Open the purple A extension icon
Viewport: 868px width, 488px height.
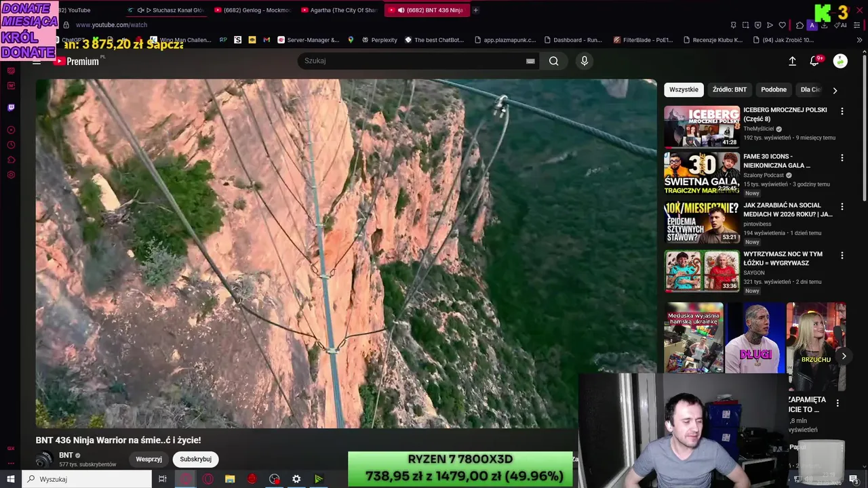click(x=812, y=25)
